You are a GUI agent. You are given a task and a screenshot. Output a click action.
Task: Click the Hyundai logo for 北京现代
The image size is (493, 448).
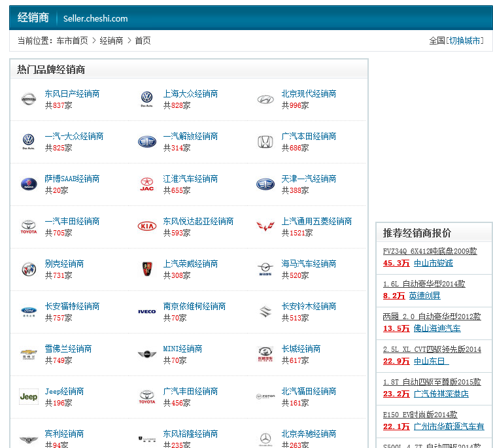click(x=265, y=99)
